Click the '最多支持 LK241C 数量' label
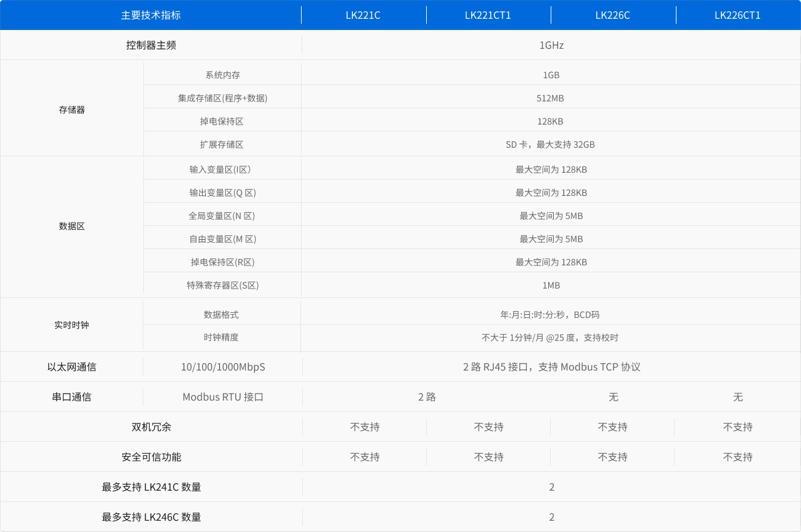 click(x=151, y=487)
